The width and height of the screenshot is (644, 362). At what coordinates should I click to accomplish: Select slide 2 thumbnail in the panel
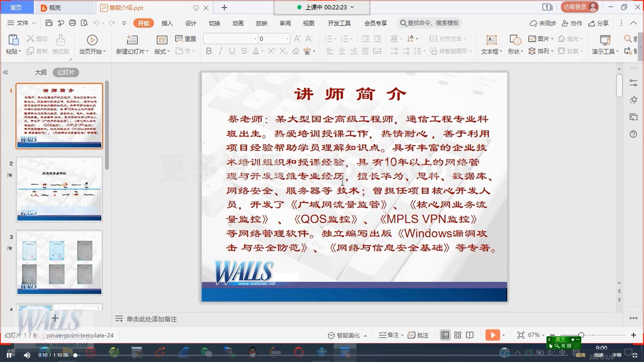tap(59, 189)
